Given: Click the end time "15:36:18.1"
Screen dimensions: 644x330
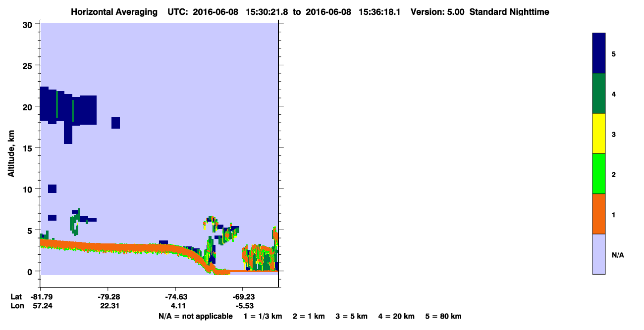Looking at the screenshot, I should [x=379, y=12].
